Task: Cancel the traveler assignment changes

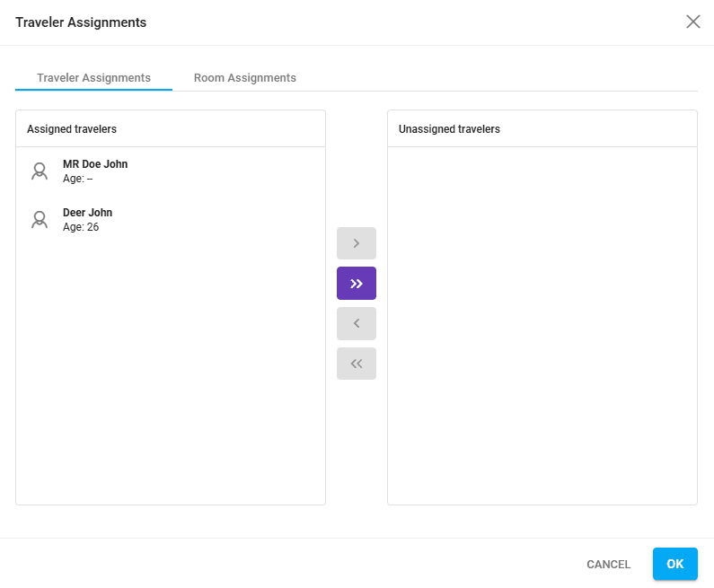Action: click(x=608, y=565)
